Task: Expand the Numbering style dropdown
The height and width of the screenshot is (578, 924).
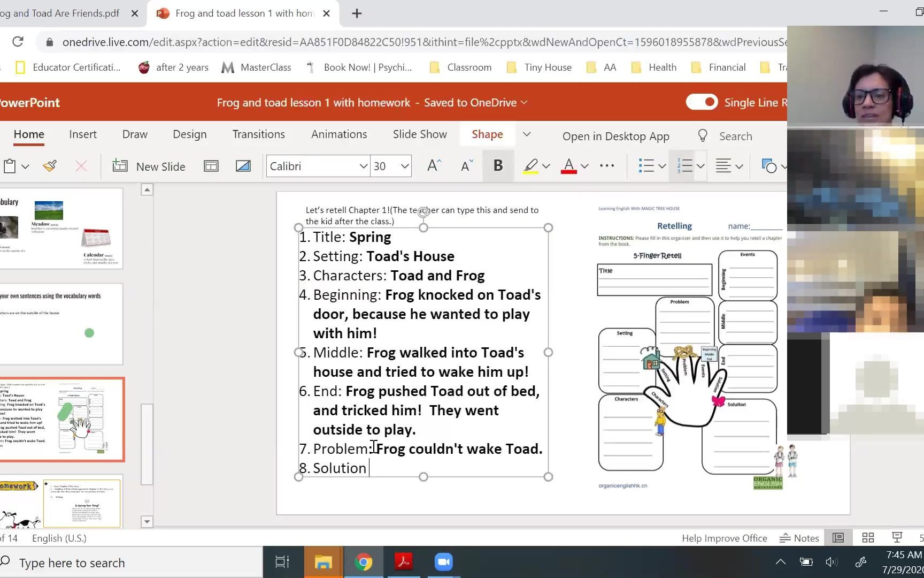Action: pyautogui.click(x=700, y=166)
